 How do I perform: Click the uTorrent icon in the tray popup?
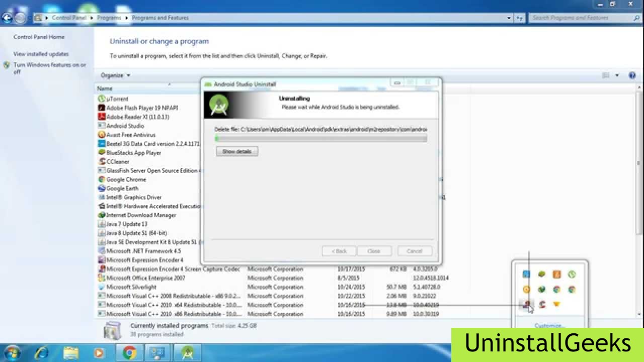[x=572, y=275]
